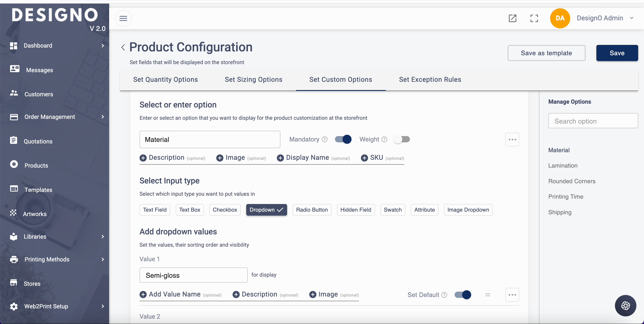This screenshot has height=324, width=644.
Task: Click the Search option input field
Action: (593, 121)
